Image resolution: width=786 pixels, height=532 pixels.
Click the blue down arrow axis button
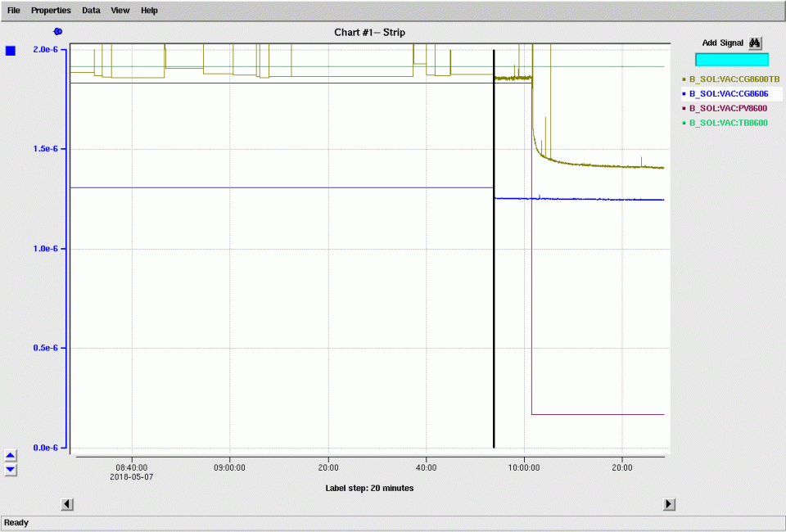pos(11,470)
